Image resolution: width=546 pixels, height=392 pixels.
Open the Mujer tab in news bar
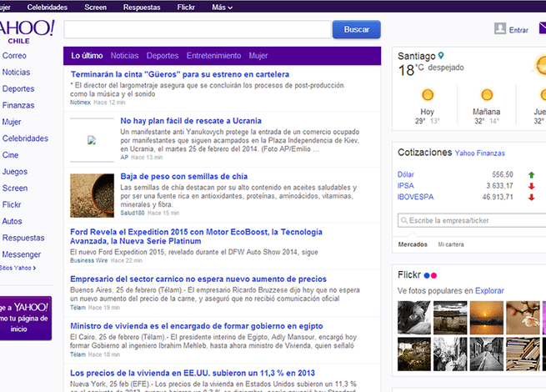pyautogui.click(x=258, y=56)
